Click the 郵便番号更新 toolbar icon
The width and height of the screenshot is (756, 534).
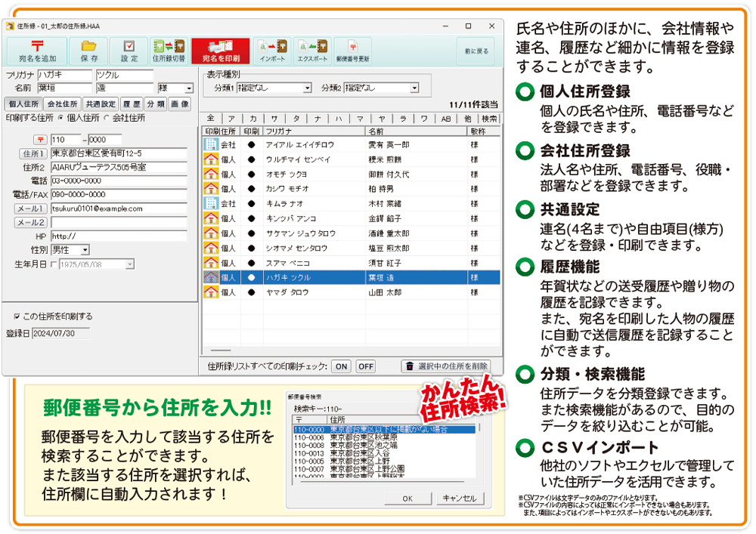tap(353, 51)
